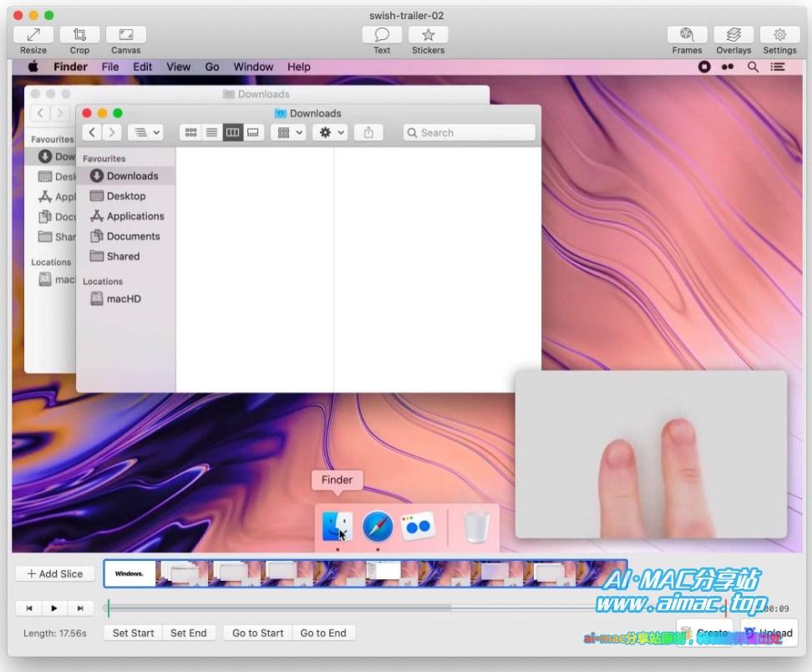This screenshot has width=812, height=672.
Task: Click the Finder icon in the Dock
Action: pyautogui.click(x=337, y=527)
